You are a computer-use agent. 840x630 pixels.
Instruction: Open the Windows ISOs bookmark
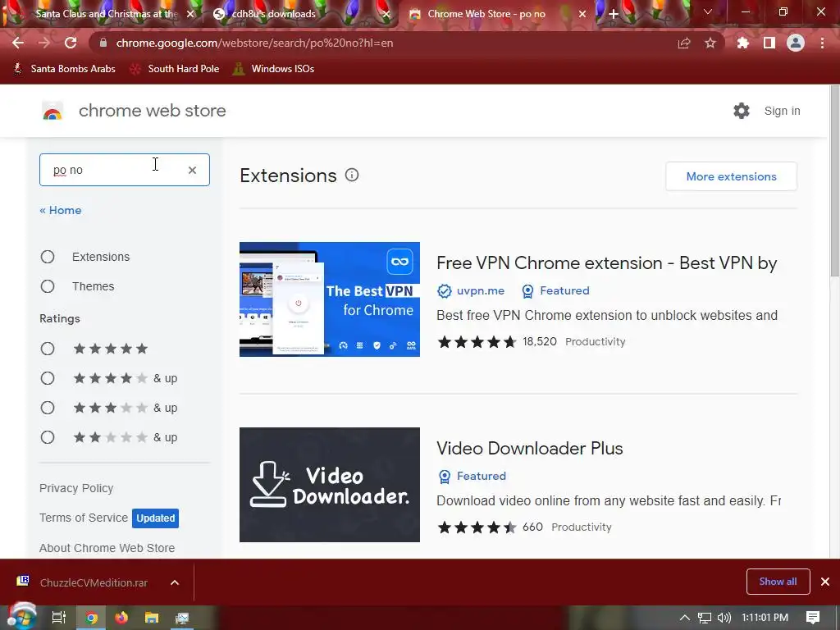point(274,69)
